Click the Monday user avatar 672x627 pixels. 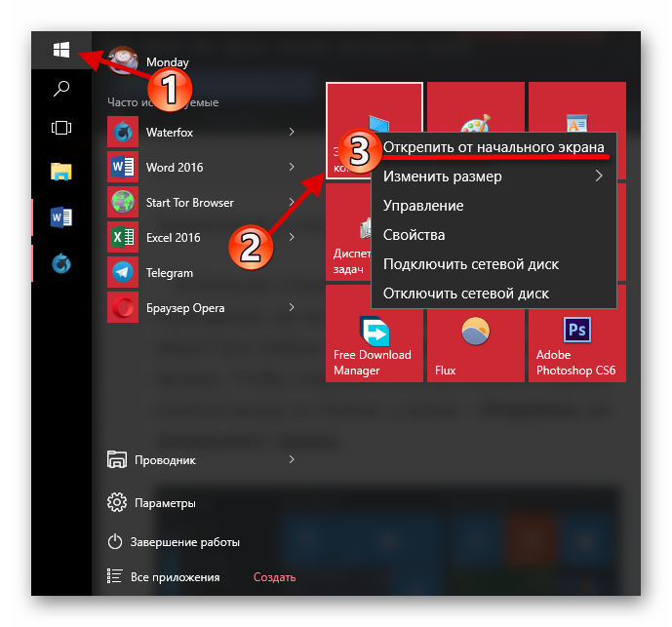123,60
